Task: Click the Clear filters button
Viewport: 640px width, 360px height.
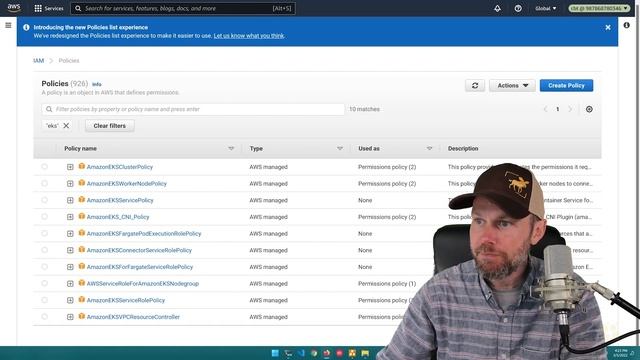Action: point(109,126)
